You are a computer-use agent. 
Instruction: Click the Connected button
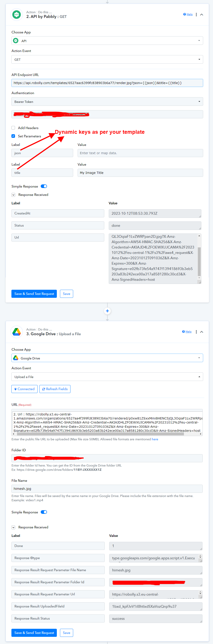coord(24,389)
